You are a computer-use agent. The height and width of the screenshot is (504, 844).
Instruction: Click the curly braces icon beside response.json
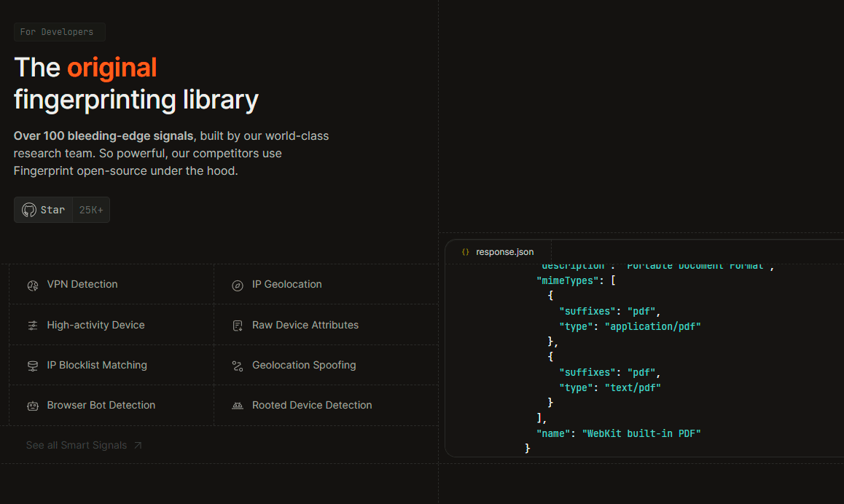point(466,252)
